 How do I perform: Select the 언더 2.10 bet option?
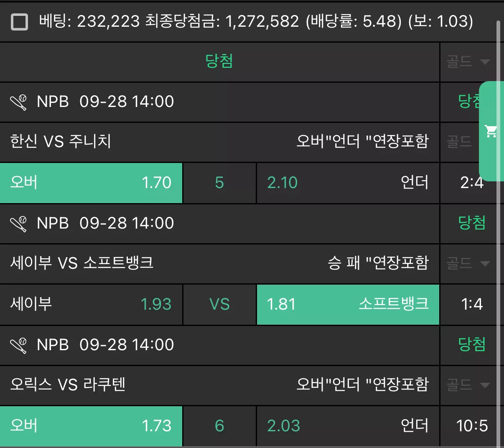(x=348, y=183)
